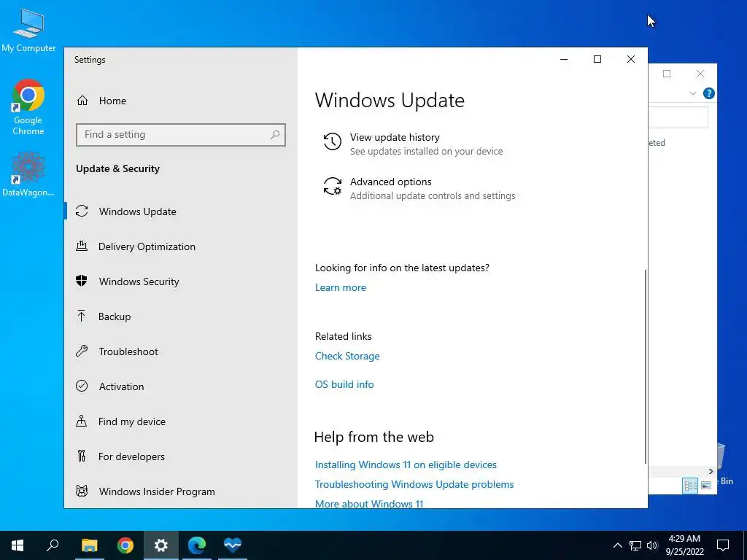747x560 pixels.
Task: Click the Backup arrow icon
Action: click(82, 316)
